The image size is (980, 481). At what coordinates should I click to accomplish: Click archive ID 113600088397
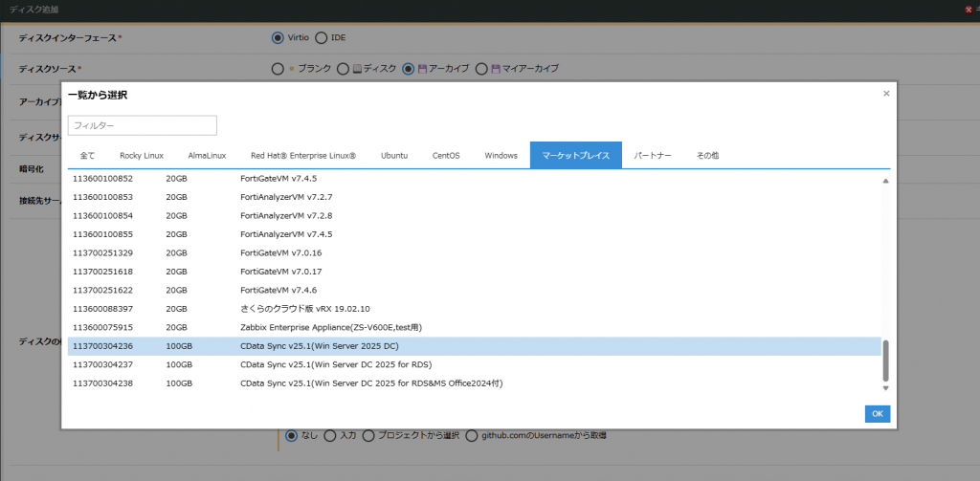coord(103,309)
